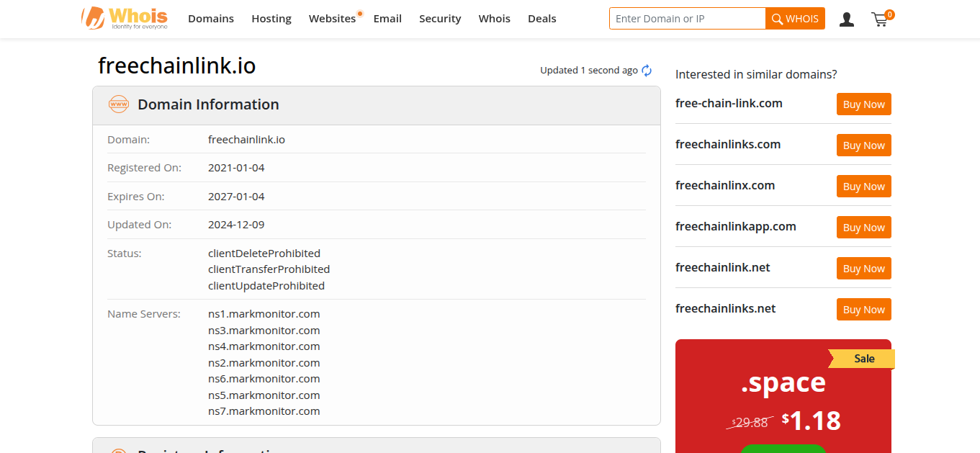Open the Websites menu
Image resolution: width=980 pixels, height=453 pixels.
tap(333, 19)
